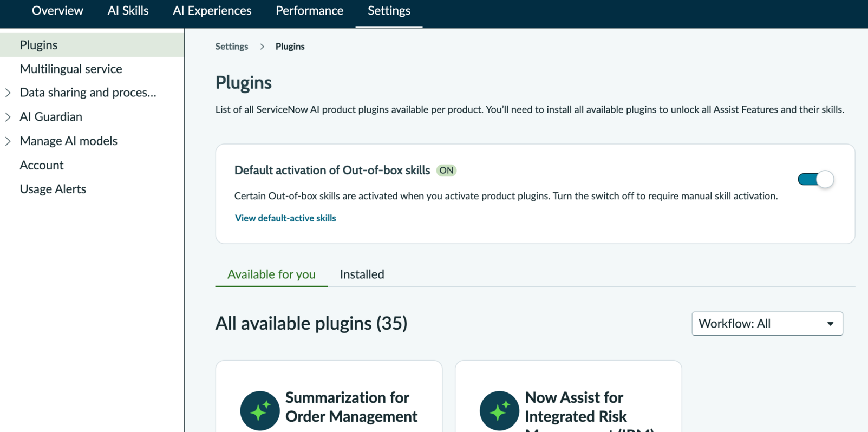Click the ON status badge
The height and width of the screenshot is (432, 868).
pos(446,171)
